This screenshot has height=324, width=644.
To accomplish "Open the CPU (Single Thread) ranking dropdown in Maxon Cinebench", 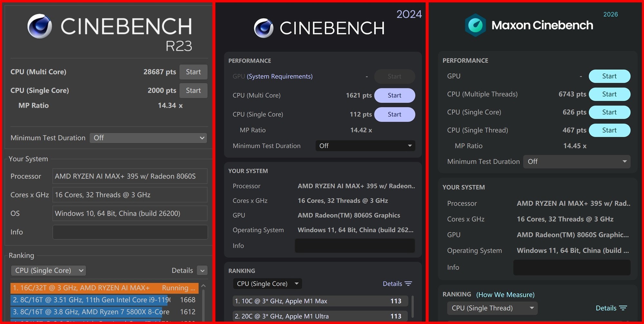I will pos(492,308).
